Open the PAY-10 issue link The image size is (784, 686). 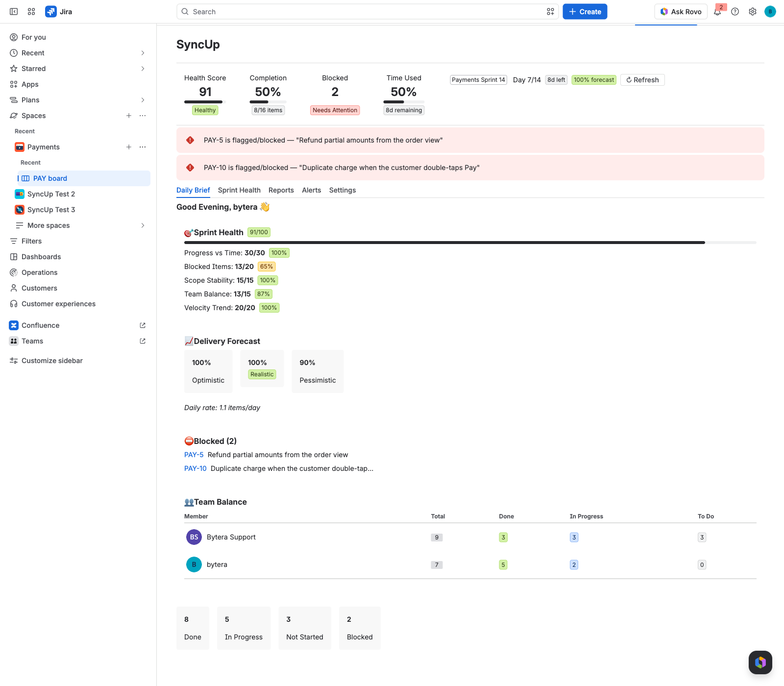click(196, 468)
